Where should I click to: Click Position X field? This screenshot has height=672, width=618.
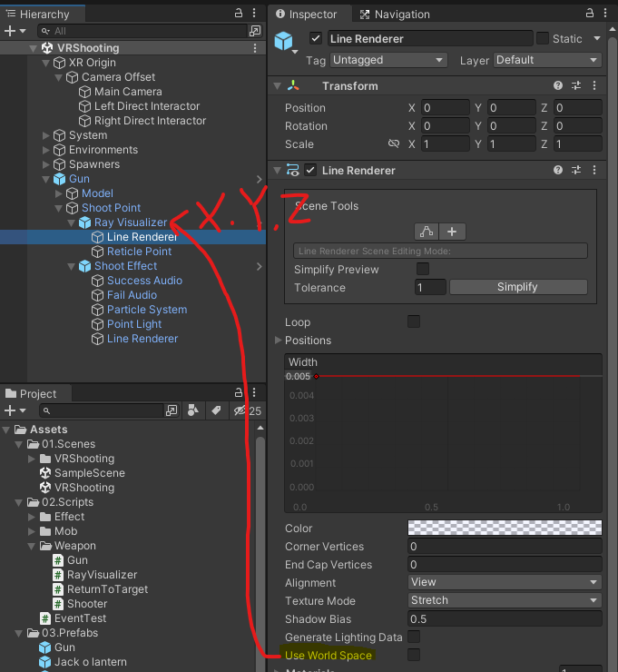point(446,107)
